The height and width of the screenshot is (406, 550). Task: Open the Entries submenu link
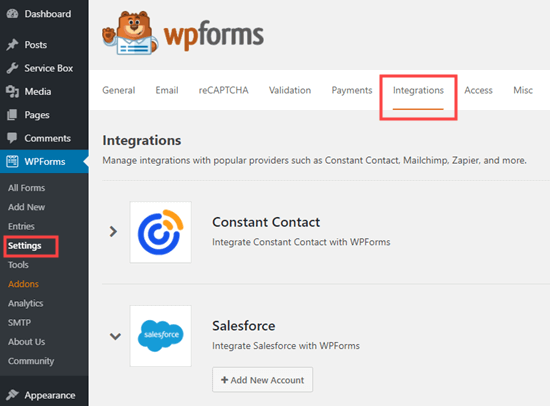[x=21, y=226]
